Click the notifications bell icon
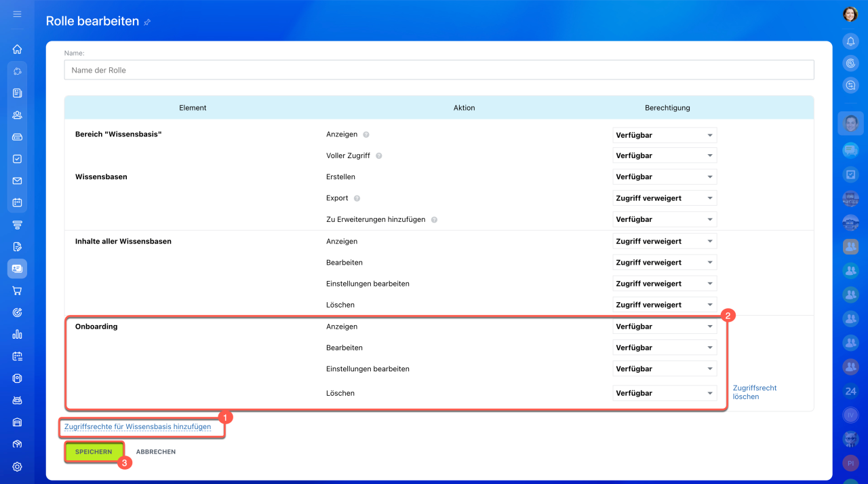The height and width of the screenshot is (484, 868). pyautogui.click(x=850, y=41)
